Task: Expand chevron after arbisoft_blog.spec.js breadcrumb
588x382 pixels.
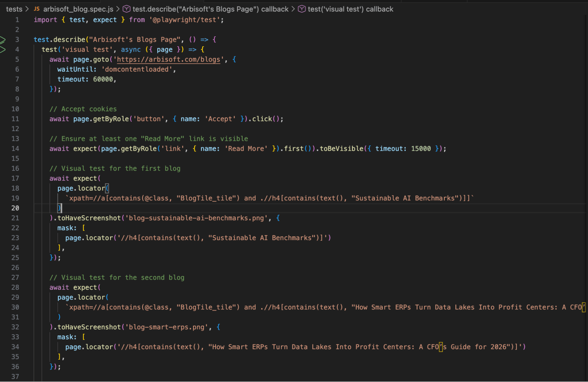Action: (x=118, y=9)
